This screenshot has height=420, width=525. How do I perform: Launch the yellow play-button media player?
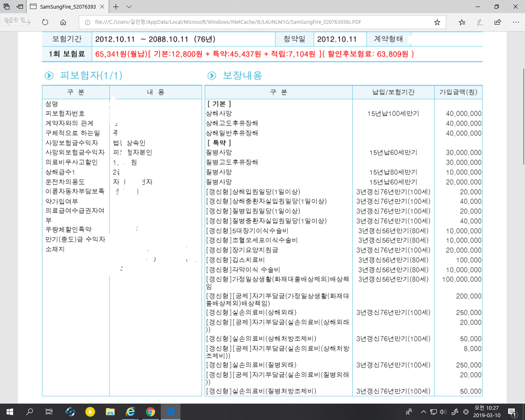pyautogui.click(x=90, y=412)
